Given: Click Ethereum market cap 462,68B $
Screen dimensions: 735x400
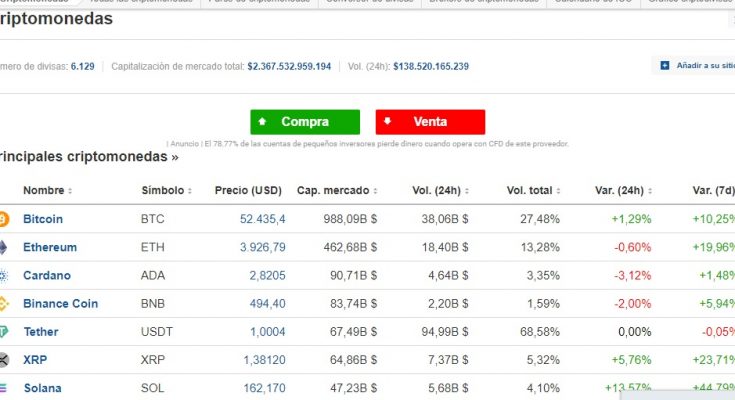Looking at the screenshot, I should pyautogui.click(x=350, y=247).
